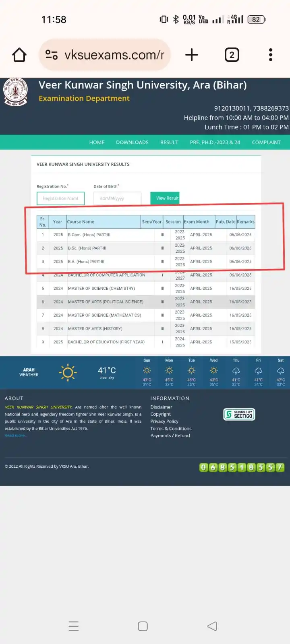Open the Copyright link
The width and height of the screenshot is (290, 644).
(x=160, y=414)
